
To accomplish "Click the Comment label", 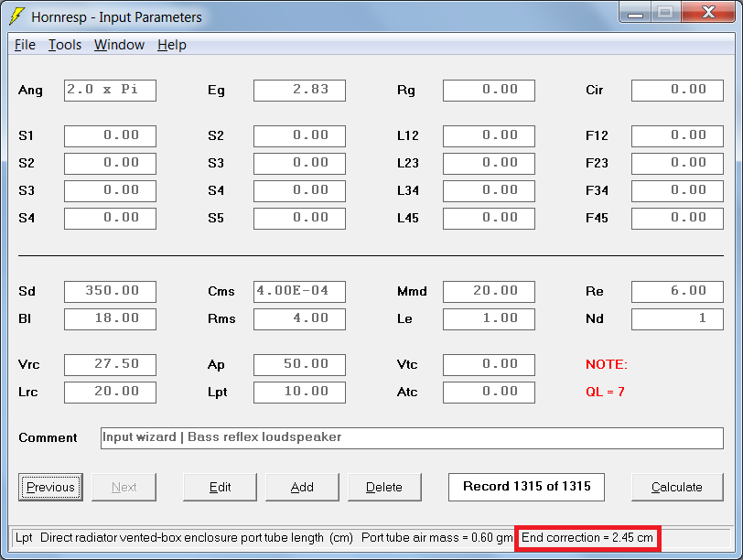I will pos(48,437).
